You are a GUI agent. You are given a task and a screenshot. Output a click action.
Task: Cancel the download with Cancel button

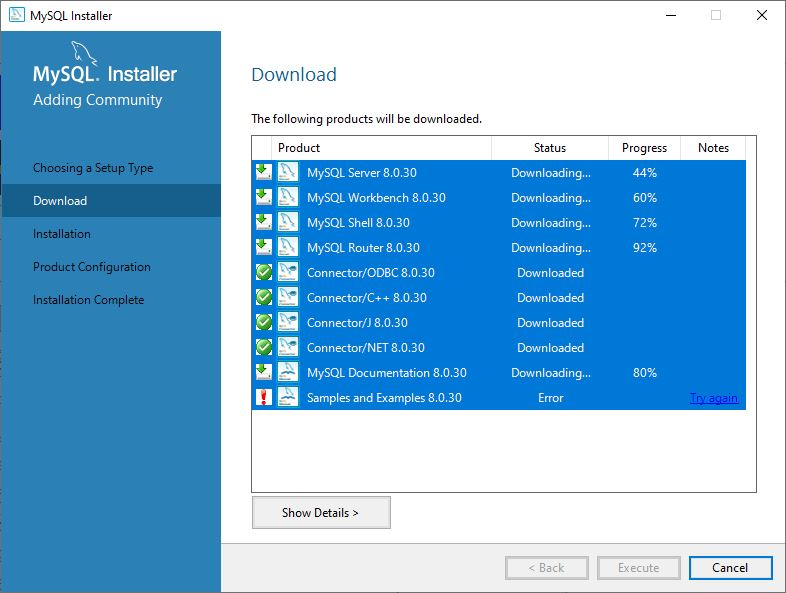click(x=730, y=568)
